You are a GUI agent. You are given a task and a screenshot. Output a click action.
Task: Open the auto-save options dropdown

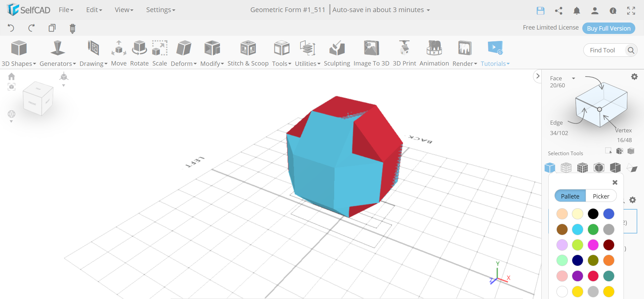tap(428, 10)
